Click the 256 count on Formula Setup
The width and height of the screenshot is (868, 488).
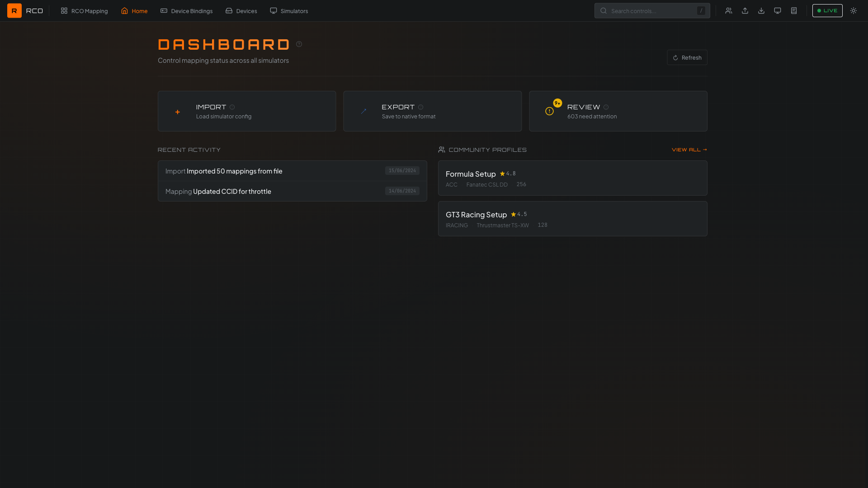pyautogui.click(x=521, y=184)
